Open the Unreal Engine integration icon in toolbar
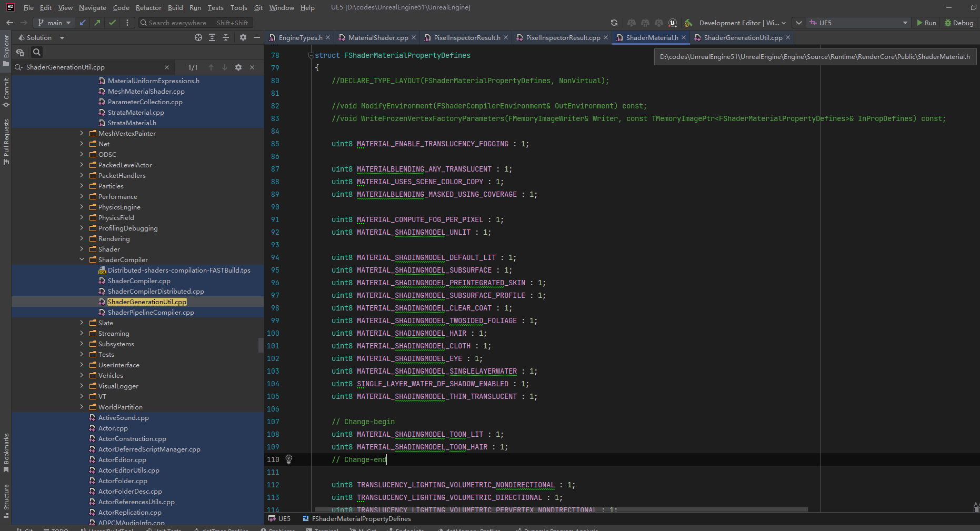Screen dimensions: 980x531 pos(672,23)
